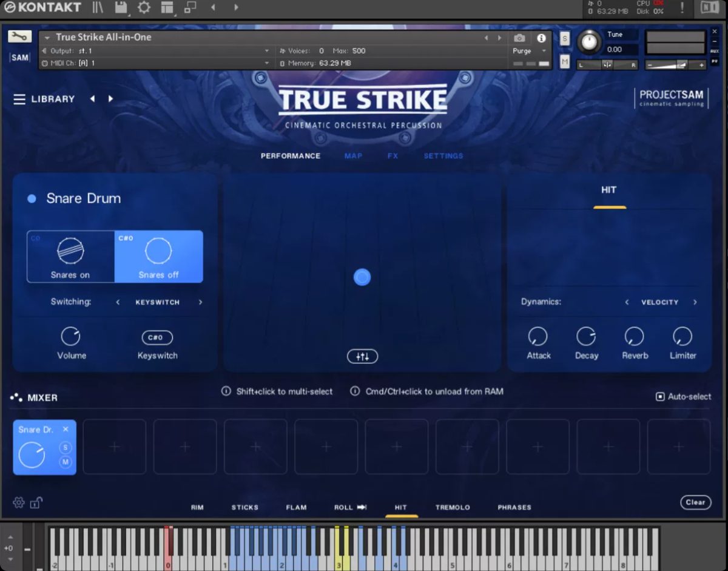The image size is (728, 571).
Task: Expand the True Strike All-in-One instrument menu arrow
Action: 47,38
